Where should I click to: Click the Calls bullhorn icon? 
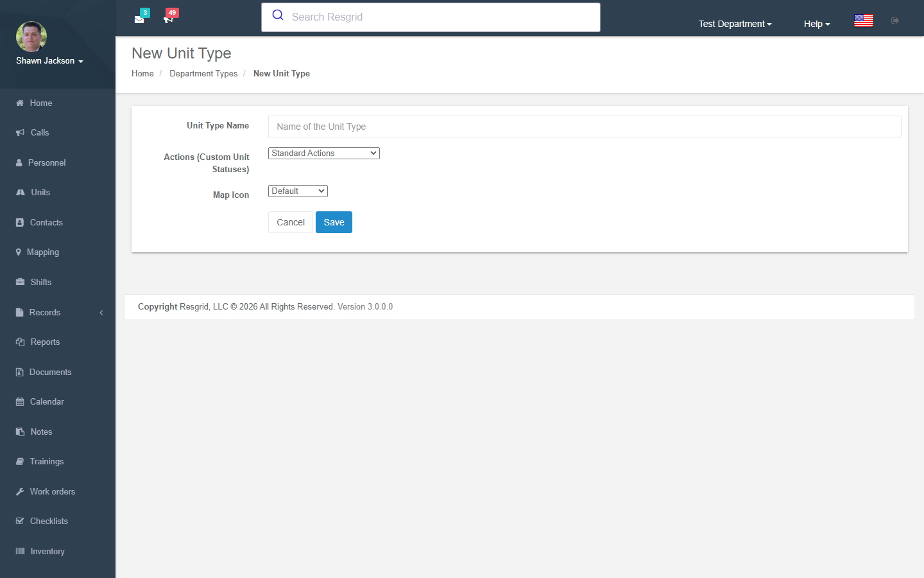point(20,133)
